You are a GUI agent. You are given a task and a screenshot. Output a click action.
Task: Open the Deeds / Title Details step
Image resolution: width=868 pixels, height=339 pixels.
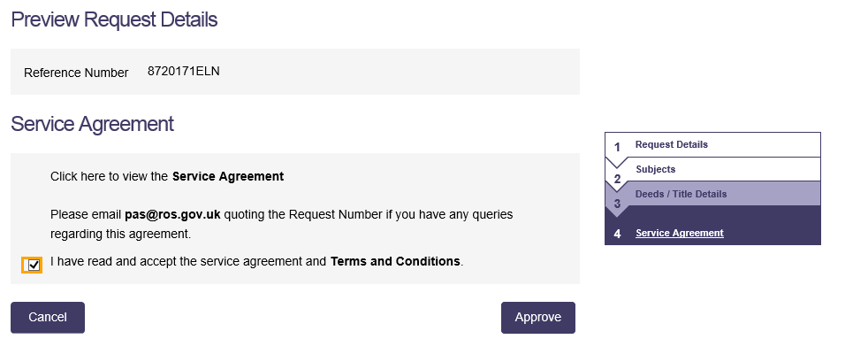pyautogui.click(x=681, y=195)
